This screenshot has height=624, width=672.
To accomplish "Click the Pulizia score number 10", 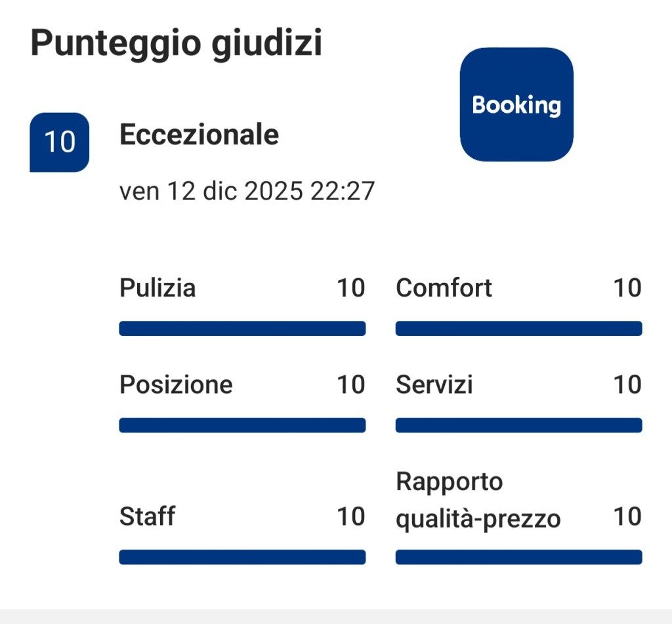I will [351, 288].
